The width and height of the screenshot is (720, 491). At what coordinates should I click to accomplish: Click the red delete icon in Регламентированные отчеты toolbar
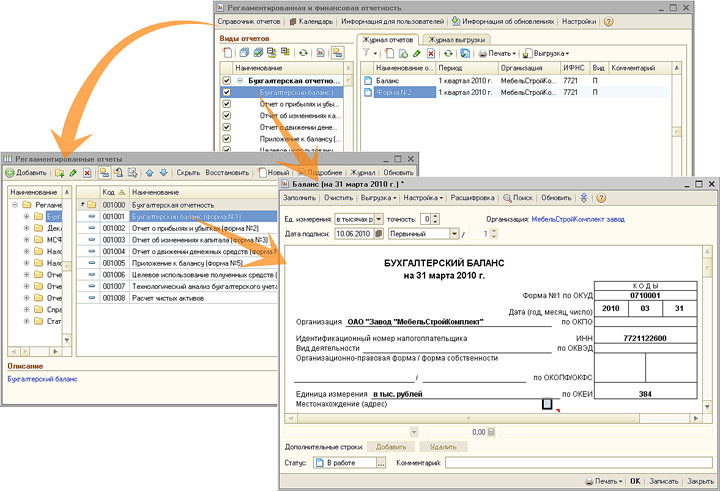point(87,173)
